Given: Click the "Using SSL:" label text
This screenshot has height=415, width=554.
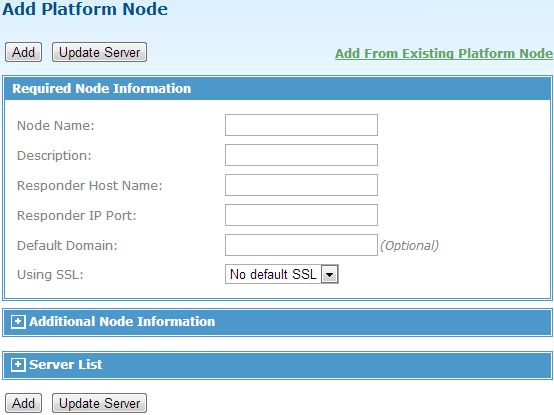Looking at the screenshot, I should 50,275.
